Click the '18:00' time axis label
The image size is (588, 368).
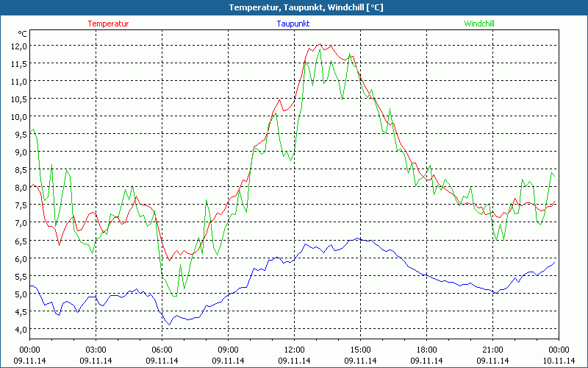[x=427, y=350]
